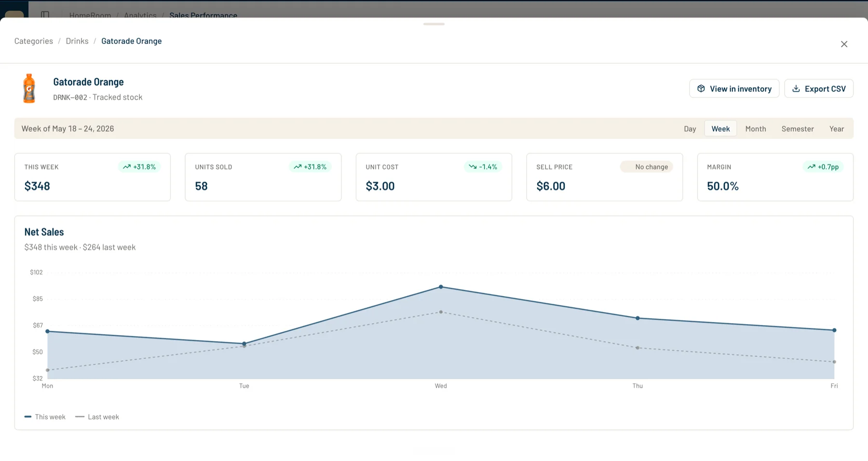Click the Thu x-axis label
Screen dimensions: 868x461
637,386
